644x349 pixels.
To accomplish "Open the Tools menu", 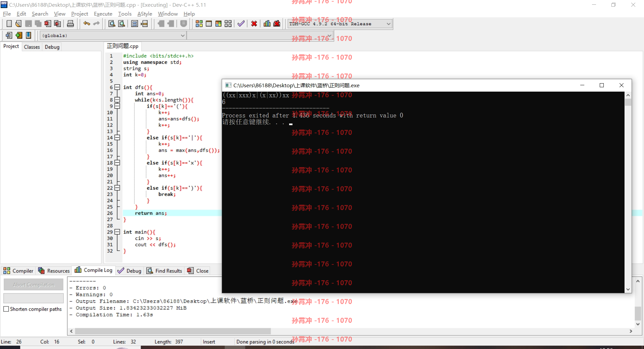I will coord(124,14).
